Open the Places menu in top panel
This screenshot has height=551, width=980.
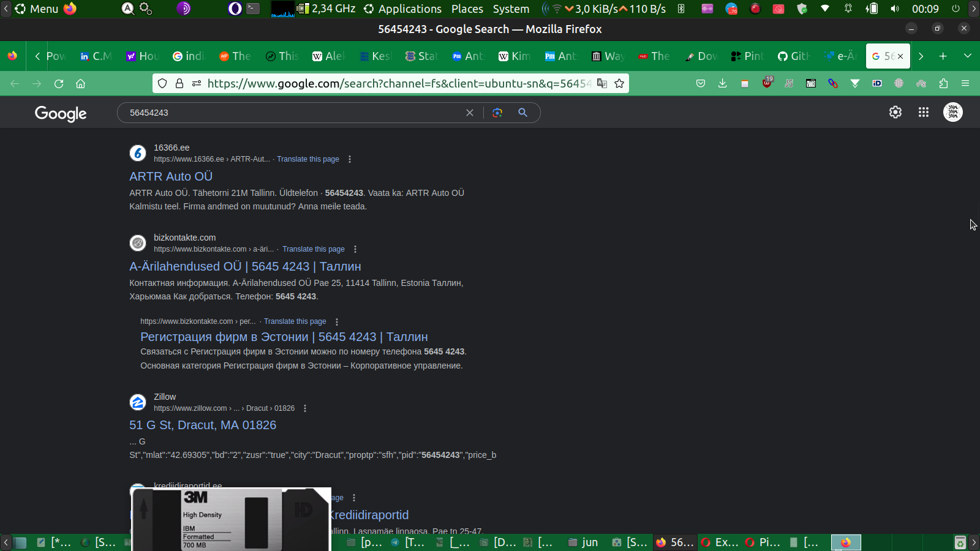point(467,9)
